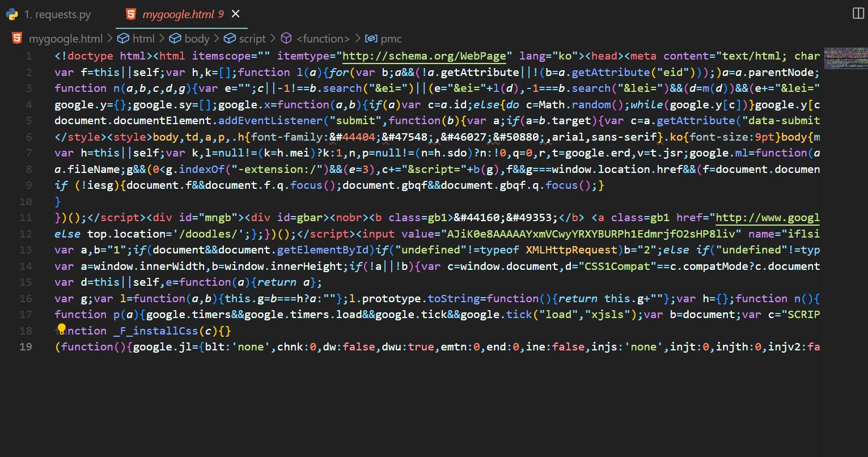The width and height of the screenshot is (868, 457).
Task: Click line number 10 in gutter
Action: (26, 201)
